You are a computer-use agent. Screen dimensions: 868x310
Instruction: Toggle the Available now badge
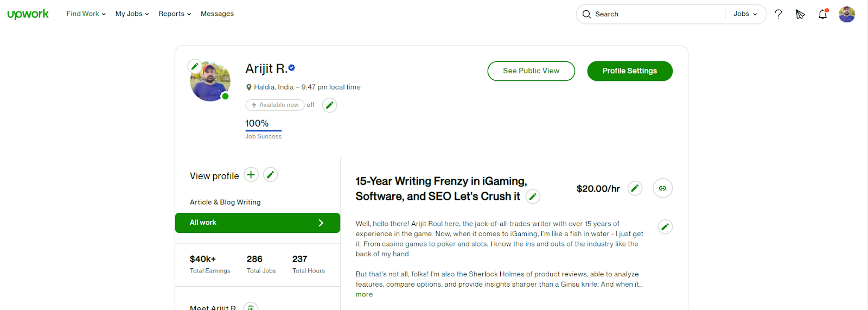[275, 105]
